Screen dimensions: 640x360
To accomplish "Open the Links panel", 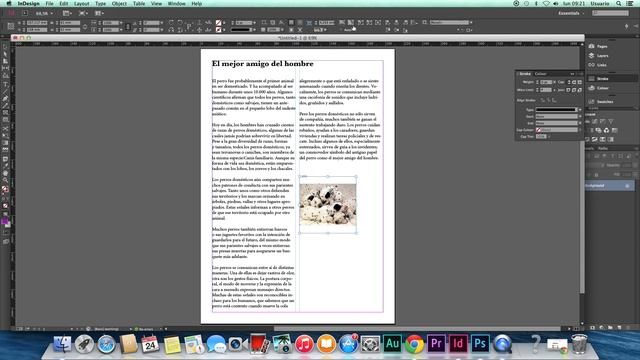I will tap(602, 65).
